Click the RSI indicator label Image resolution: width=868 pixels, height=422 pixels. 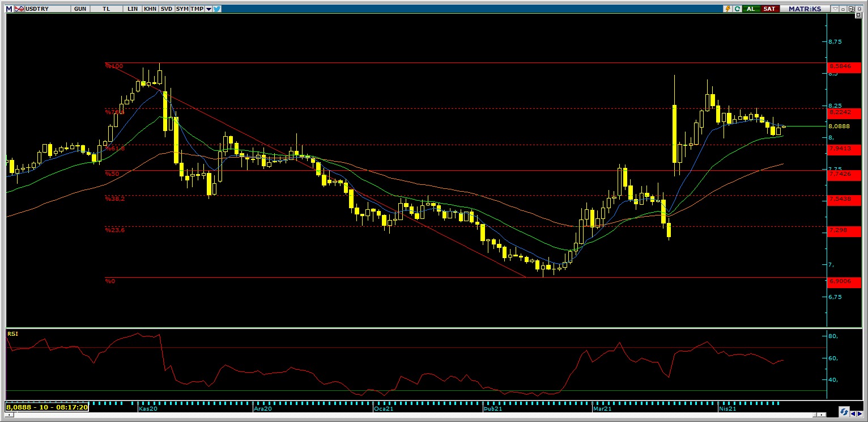click(x=12, y=334)
